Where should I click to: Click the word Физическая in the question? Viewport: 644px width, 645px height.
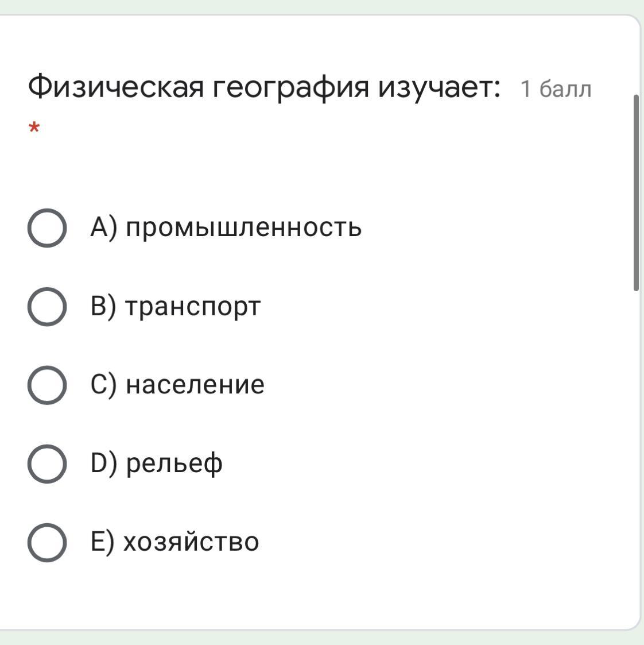click(x=115, y=87)
